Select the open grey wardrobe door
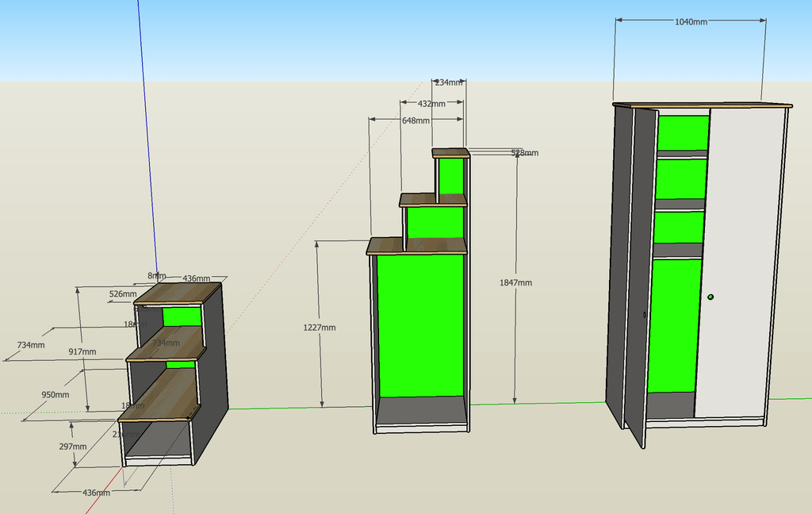 641,277
